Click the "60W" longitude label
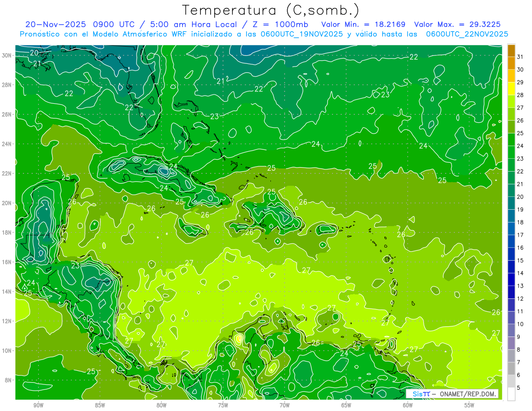The width and height of the screenshot is (532, 411). [x=408, y=405]
